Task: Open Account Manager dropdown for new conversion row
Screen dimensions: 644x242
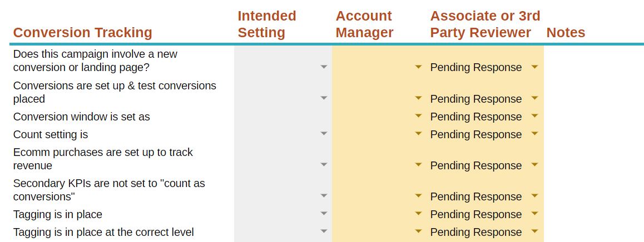Action: point(419,67)
